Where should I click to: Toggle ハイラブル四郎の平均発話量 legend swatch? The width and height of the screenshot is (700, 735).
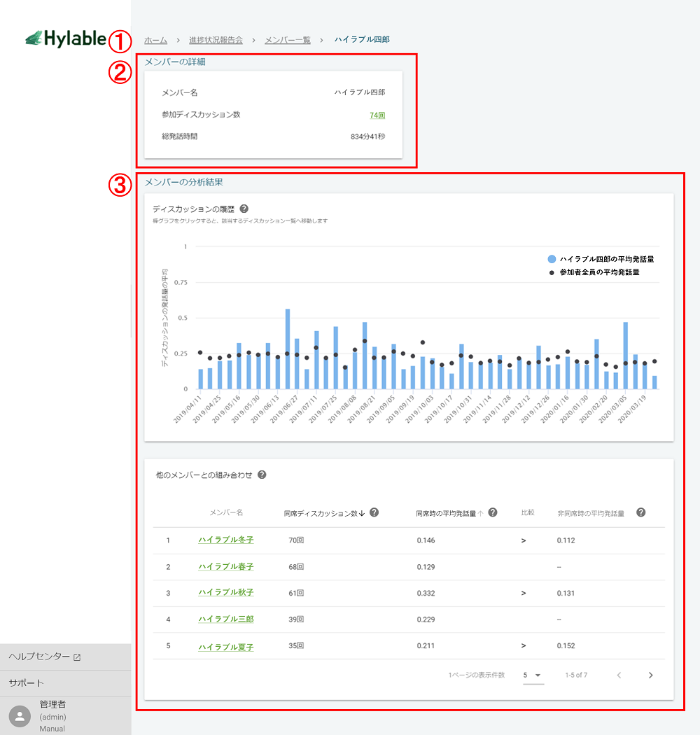coord(552,259)
